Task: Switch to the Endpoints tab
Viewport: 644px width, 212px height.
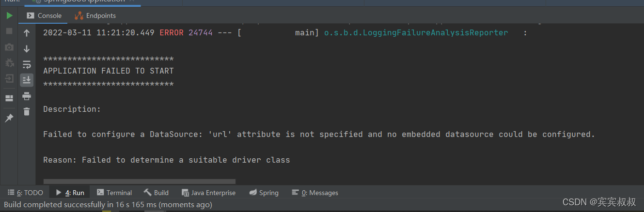Action: tap(95, 15)
